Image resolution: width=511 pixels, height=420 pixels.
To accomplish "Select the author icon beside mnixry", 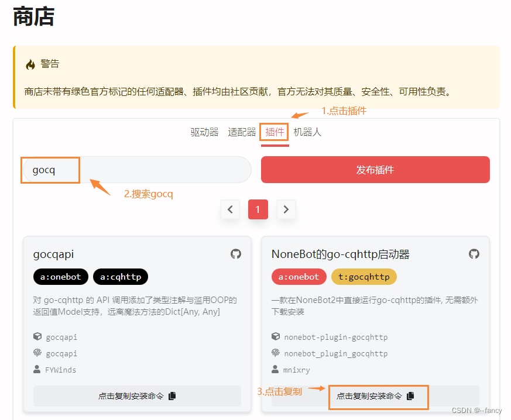I will pyautogui.click(x=275, y=369).
